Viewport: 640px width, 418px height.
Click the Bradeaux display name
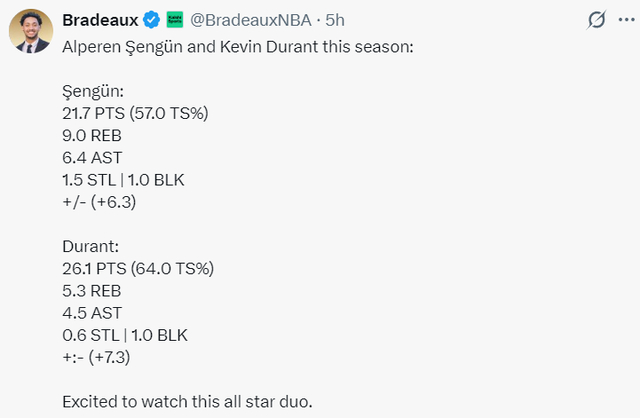pos(100,19)
